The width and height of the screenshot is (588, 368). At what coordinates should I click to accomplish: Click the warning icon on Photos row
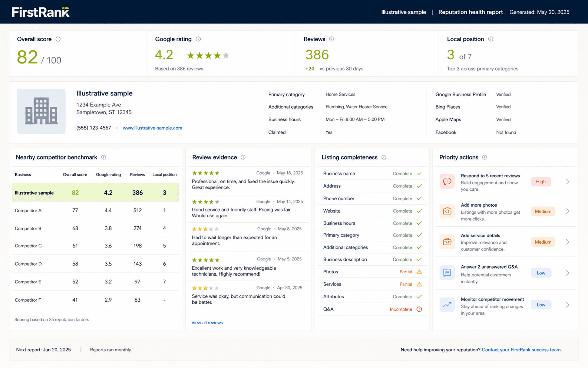pyautogui.click(x=419, y=272)
